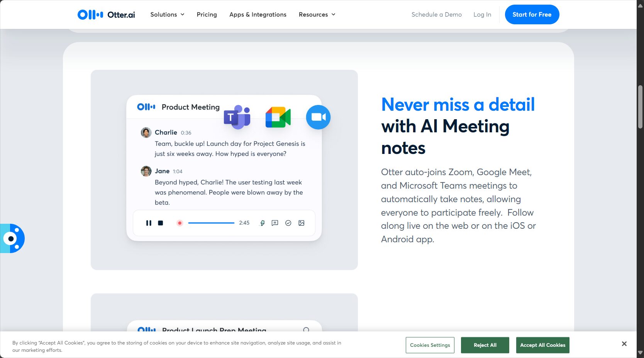
Task: Open Apps & Integrations menu item
Action: [258, 15]
